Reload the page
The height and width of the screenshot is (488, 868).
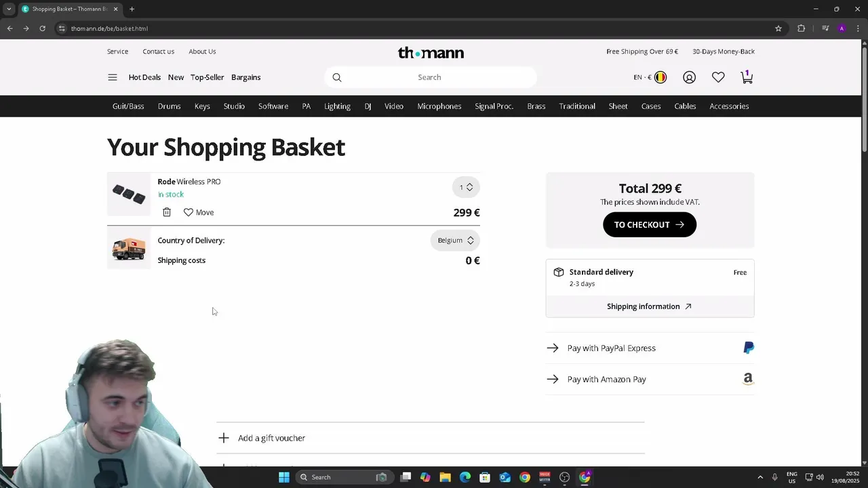[42, 28]
